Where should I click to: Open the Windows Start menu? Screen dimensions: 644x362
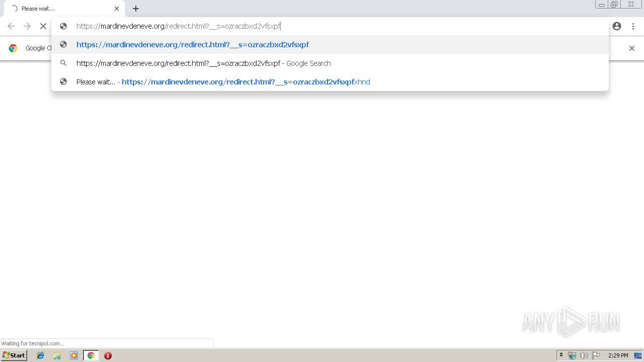[x=14, y=355]
